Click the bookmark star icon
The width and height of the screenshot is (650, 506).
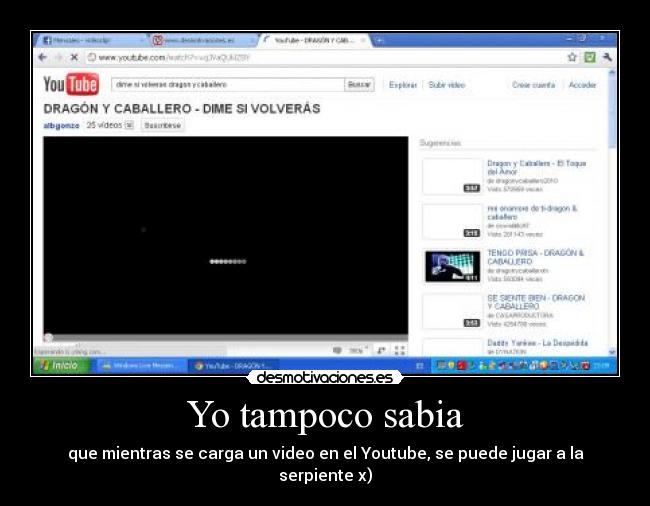tap(572, 57)
